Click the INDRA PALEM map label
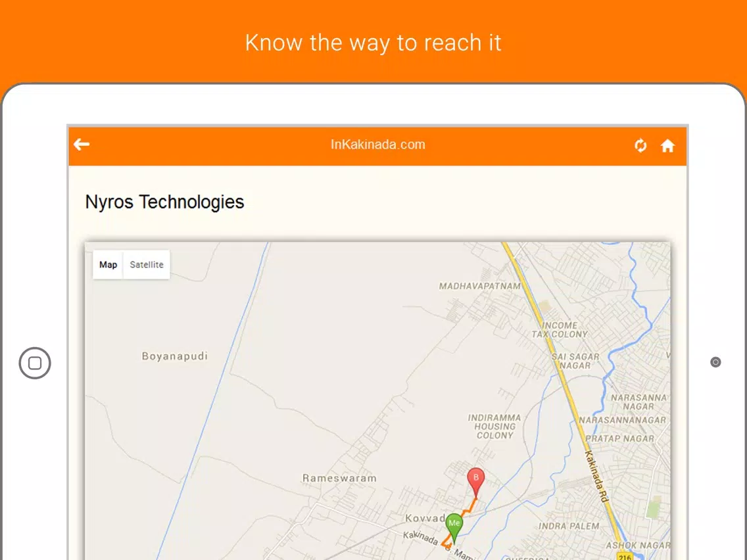The height and width of the screenshot is (560, 747). point(569,526)
